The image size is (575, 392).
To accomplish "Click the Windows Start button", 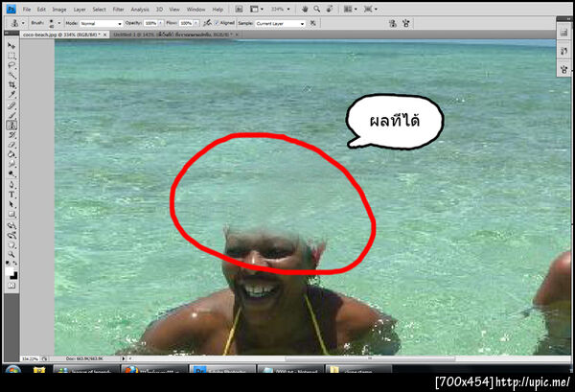I will click(13, 369).
